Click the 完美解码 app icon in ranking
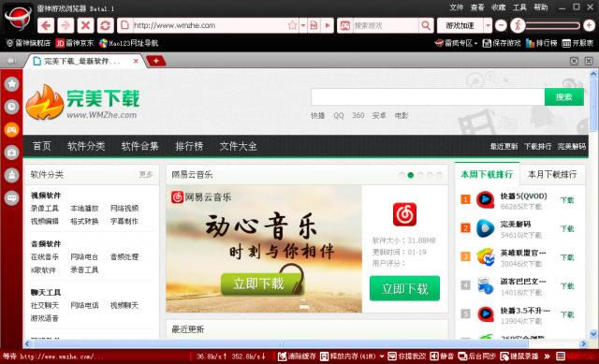599x364 pixels. tap(486, 228)
